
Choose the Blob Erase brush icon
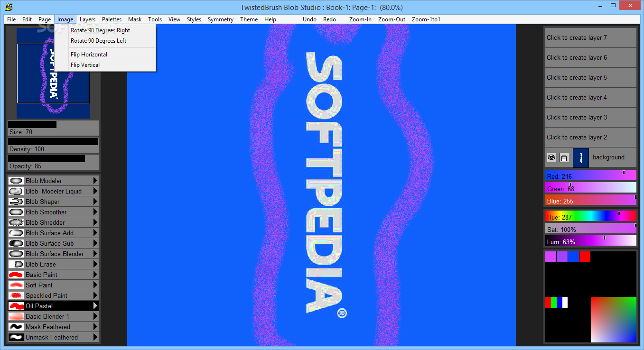(16, 264)
